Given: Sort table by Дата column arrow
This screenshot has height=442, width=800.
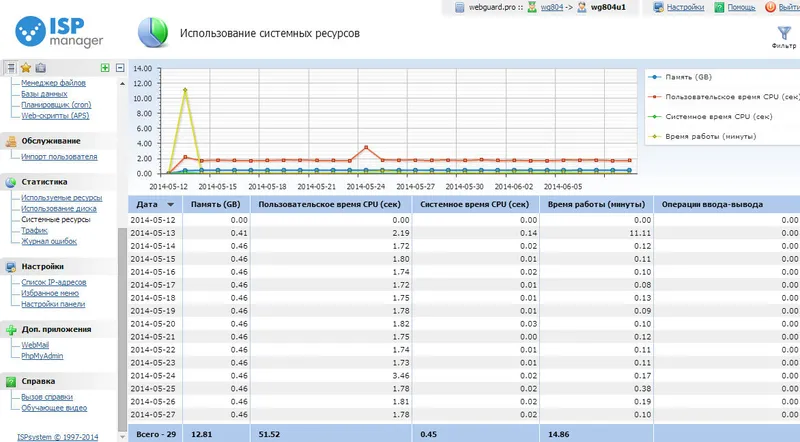Looking at the screenshot, I should [170, 205].
